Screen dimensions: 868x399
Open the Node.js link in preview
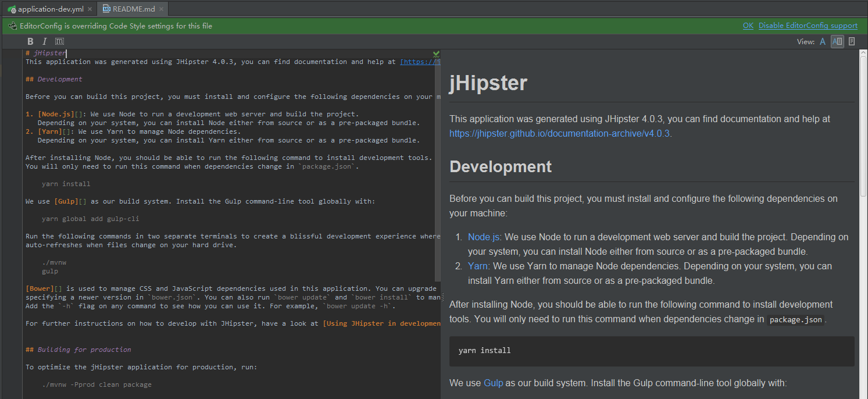[x=483, y=237]
